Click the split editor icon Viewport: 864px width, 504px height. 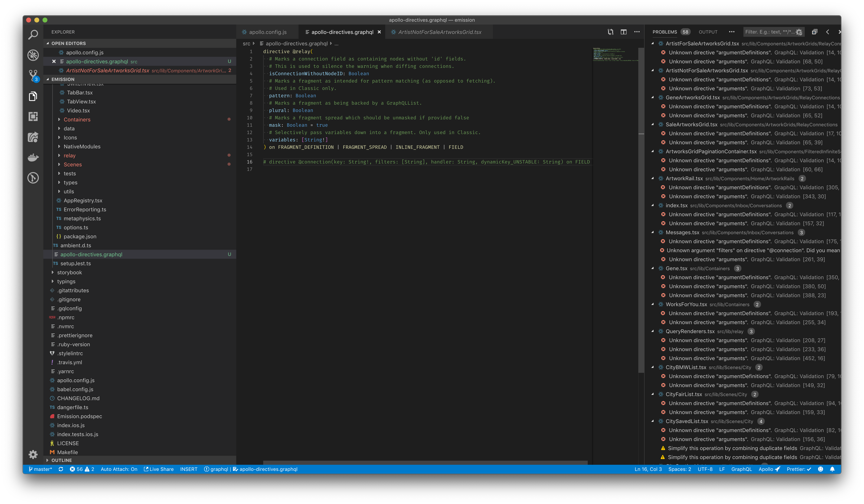(x=623, y=32)
